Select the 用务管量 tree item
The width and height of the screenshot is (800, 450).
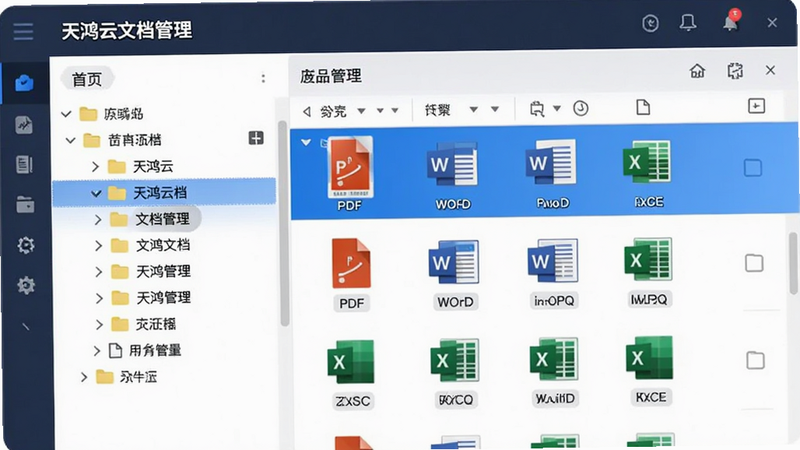[155, 350]
